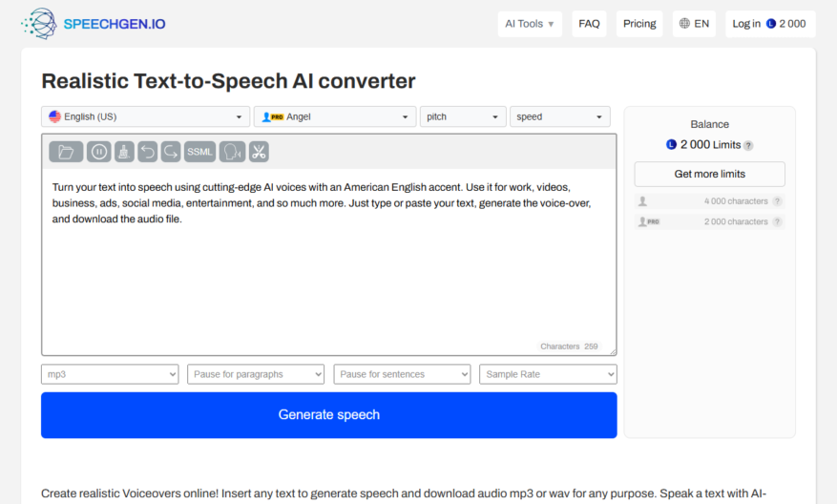837x504 pixels.
Task: Click the help icon next to 2 000 Limits
Action: point(748,145)
